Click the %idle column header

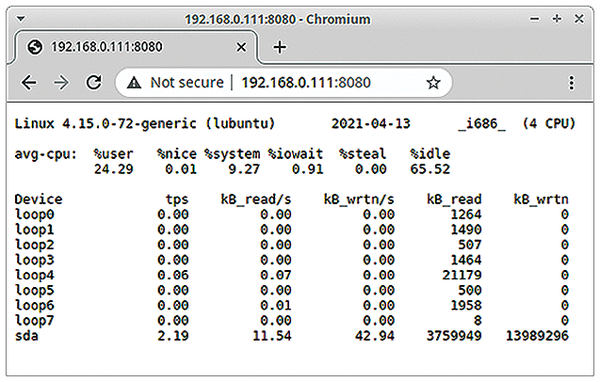pos(430,154)
